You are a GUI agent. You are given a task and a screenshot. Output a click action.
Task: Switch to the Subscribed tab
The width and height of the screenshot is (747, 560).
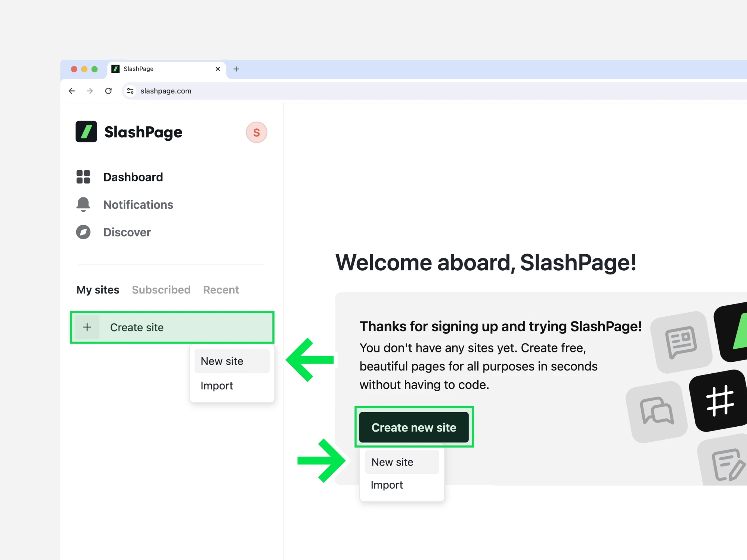[x=161, y=290]
